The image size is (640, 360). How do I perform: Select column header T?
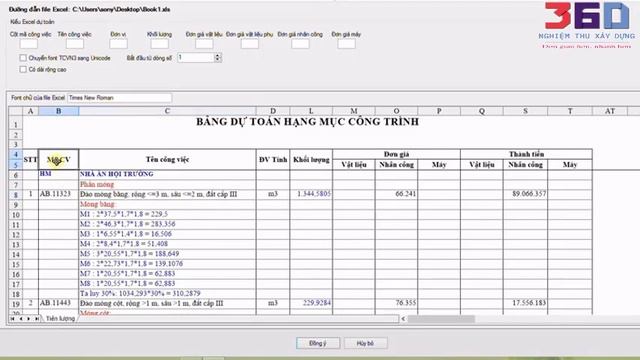[x=570, y=111]
